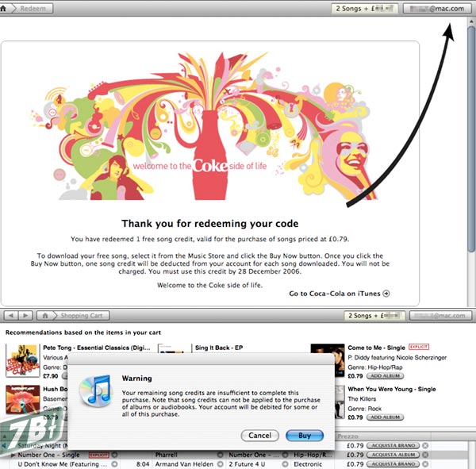
Task: Add Come to Me single album
Action: tap(385, 377)
